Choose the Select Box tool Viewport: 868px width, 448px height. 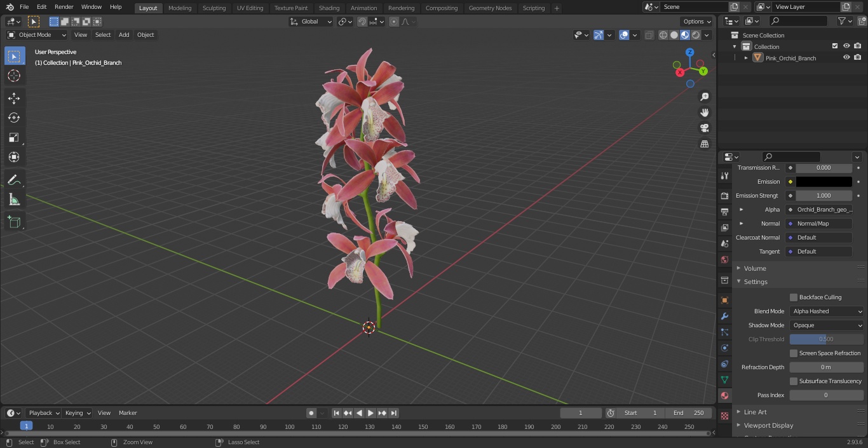pyautogui.click(x=14, y=56)
